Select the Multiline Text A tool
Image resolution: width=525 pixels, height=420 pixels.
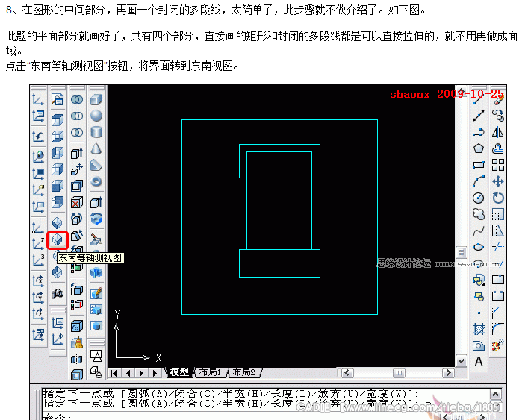coord(479,362)
